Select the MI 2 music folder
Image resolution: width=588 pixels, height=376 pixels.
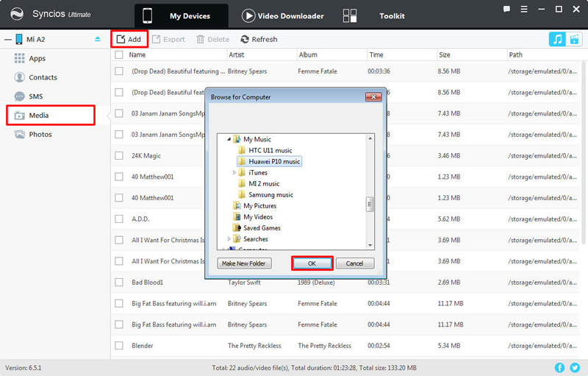(264, 183)
